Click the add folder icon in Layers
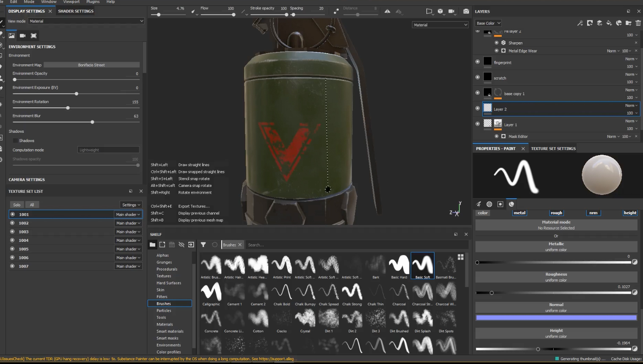Screen dimensions: 643x364 (x=629, y=23)
